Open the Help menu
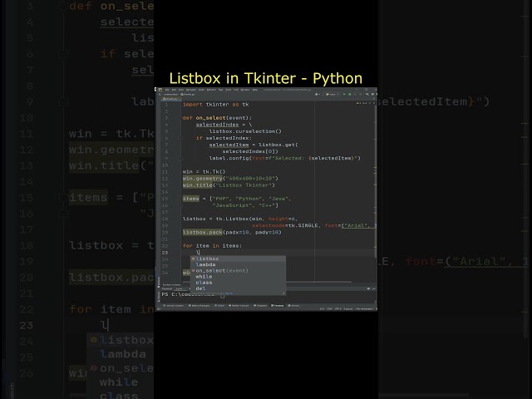532x399 pixels. pos(255,90)
